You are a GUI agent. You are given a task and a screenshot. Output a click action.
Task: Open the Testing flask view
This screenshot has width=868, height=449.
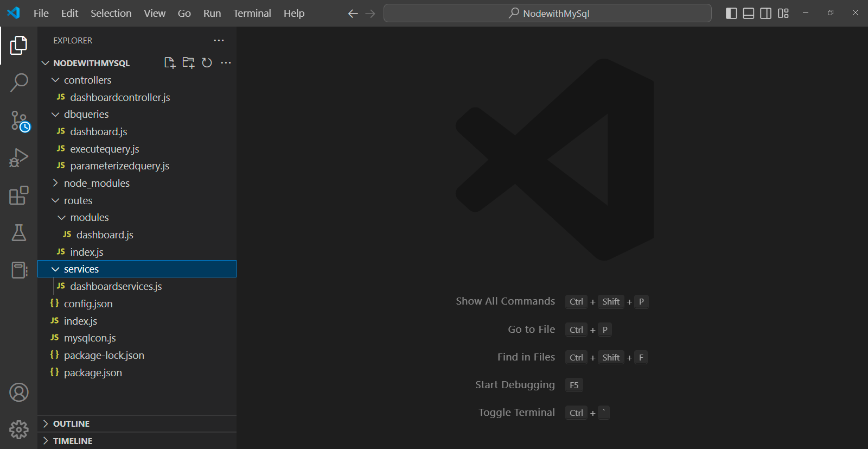tap(18, 233)
